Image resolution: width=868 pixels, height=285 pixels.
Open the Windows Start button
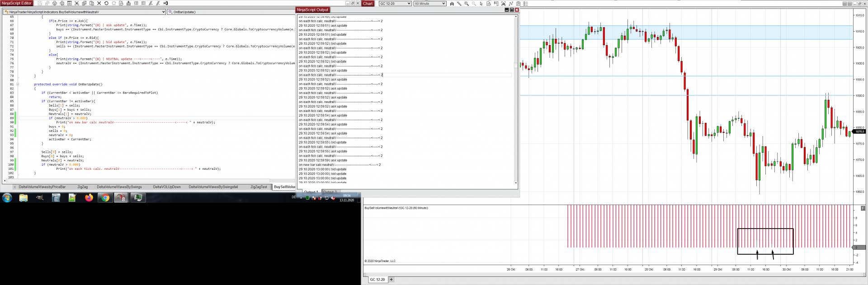(x=7, y=198)
